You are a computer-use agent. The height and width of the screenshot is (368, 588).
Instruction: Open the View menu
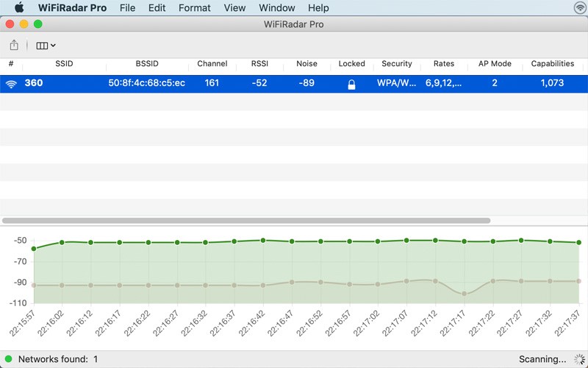tap(234, 8)
